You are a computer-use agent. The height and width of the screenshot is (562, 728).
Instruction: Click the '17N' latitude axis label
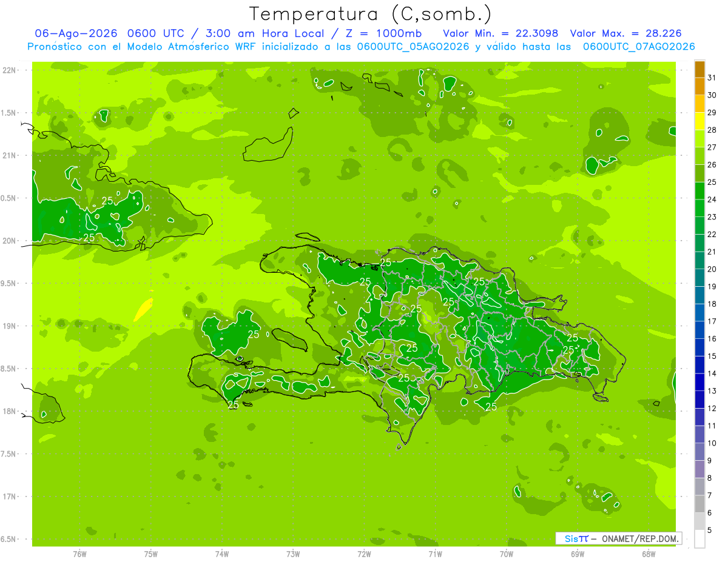coord(9,497)
